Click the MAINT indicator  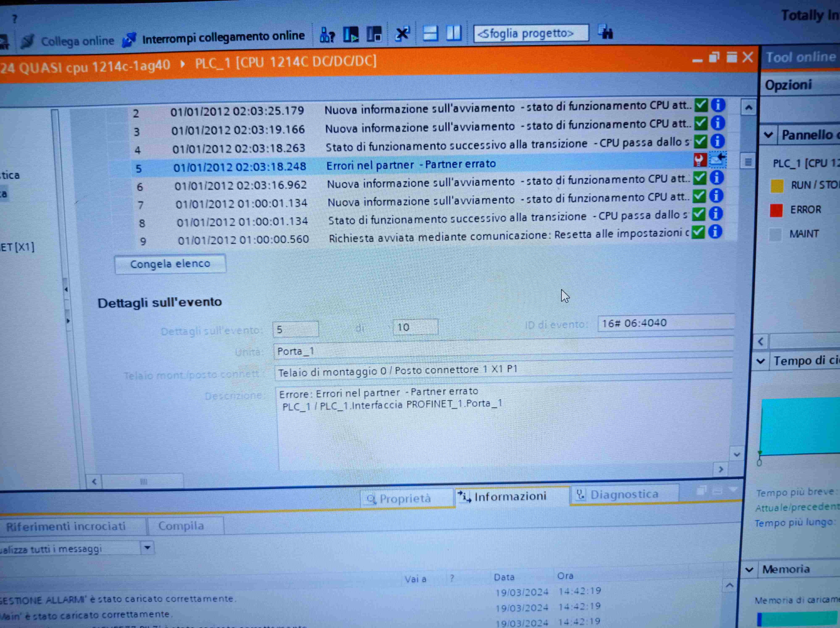[775, 234]
